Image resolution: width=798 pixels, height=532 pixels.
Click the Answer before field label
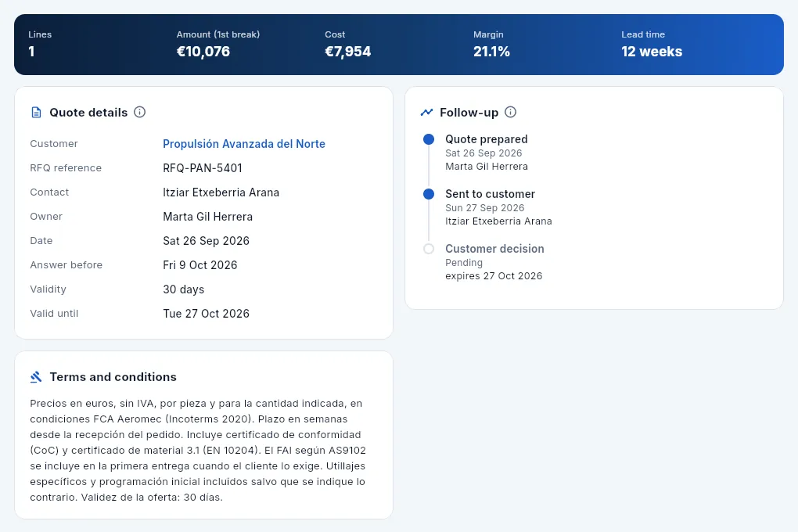(66, 265)
